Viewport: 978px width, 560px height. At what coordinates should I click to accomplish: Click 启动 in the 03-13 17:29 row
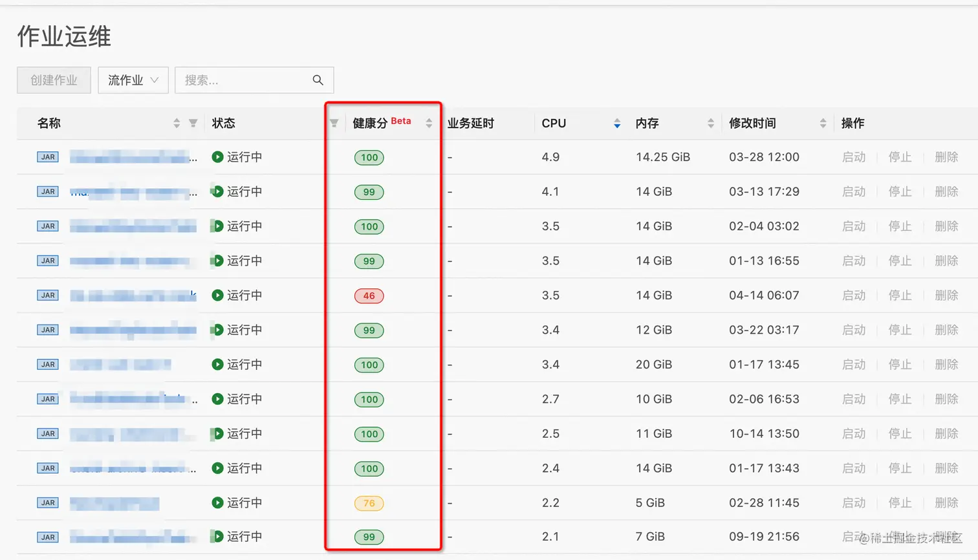click(854, 191)
